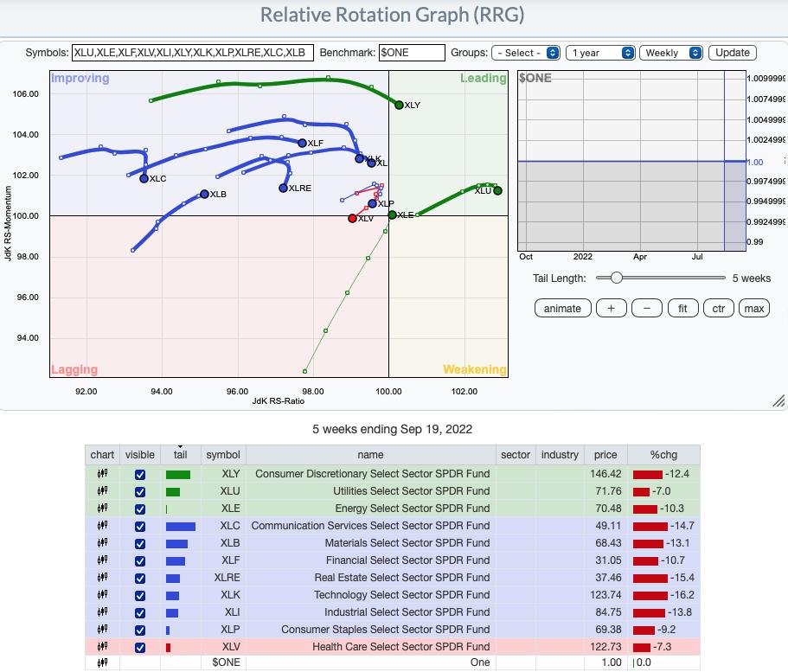Zoom in with the plus button

coord(611,308)
